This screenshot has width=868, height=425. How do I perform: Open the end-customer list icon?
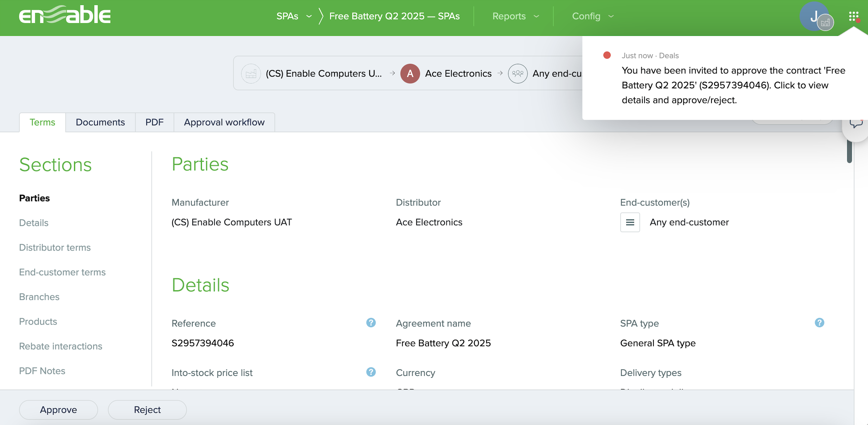[x=630, y=222]
